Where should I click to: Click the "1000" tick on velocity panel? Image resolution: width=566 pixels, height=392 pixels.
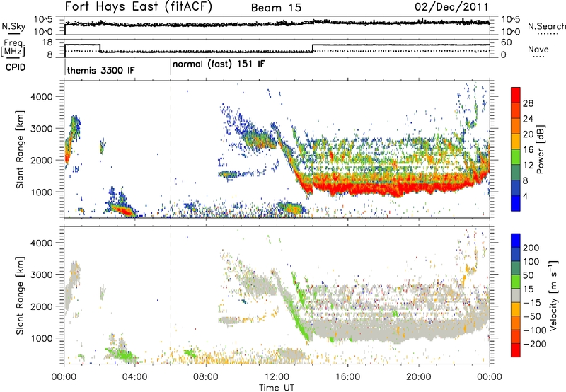coord(42,338)
